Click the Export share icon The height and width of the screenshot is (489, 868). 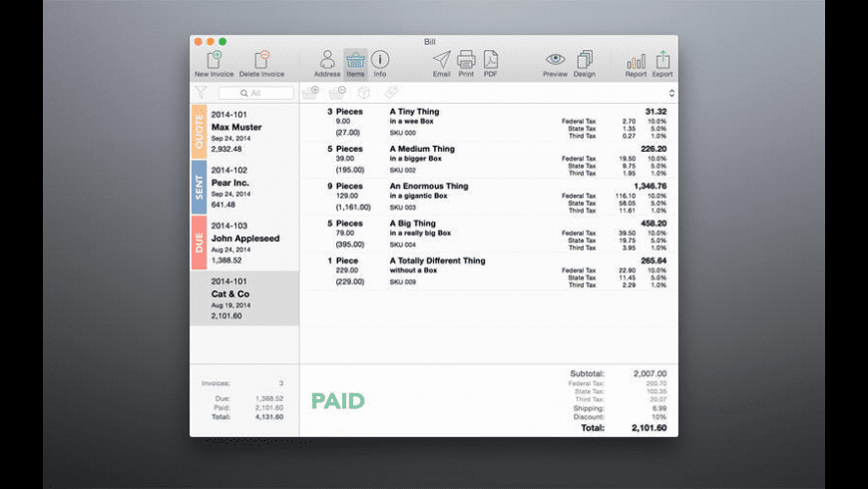point(662,60)
